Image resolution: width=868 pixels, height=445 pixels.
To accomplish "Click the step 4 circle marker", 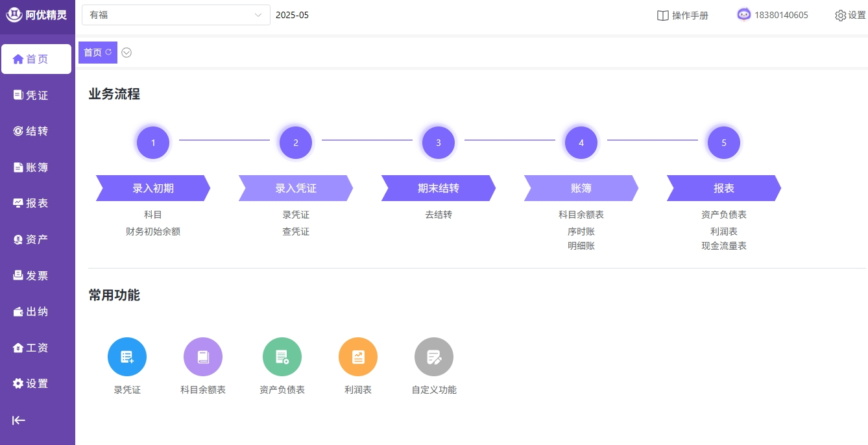I will [581, 143].
